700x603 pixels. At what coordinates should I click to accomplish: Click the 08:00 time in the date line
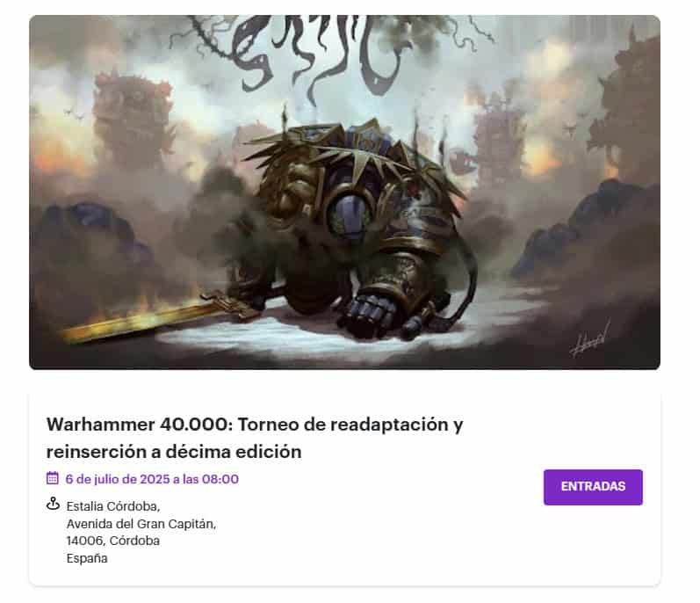220,479
